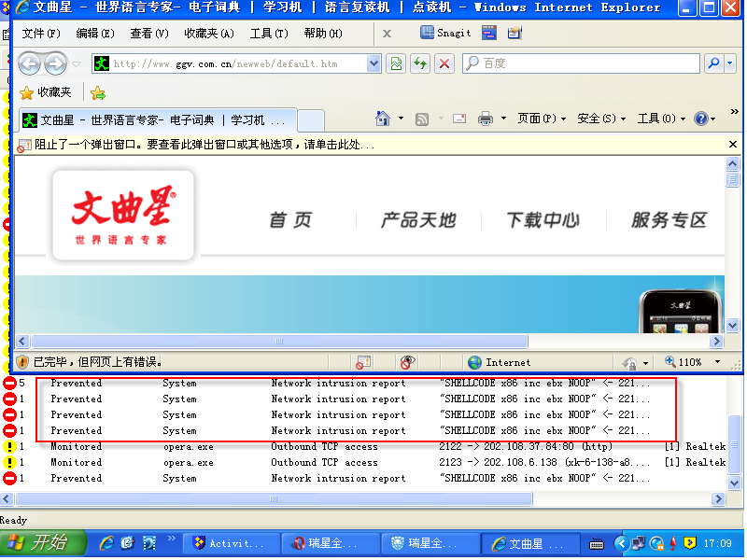Image resolution: width=747 pixels, height=560 pixels.
Task: Open recent pages dropdown beside Forward arrow
Action: click(x=77, y=63)
